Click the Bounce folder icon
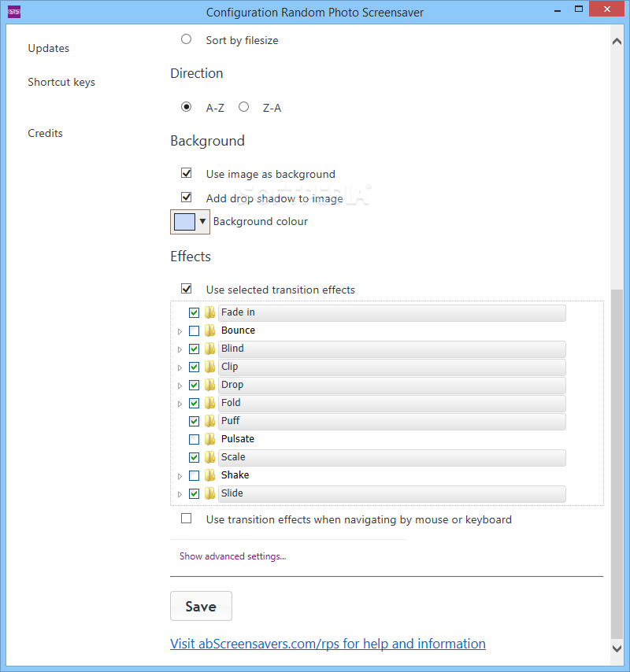Image resolution: width=630 pixels, height=672 pixels. point(209,330)
